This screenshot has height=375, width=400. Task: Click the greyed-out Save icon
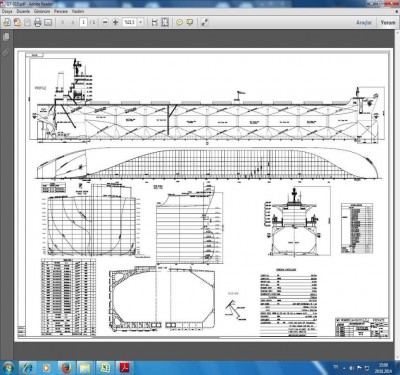click(x=27, y=22)
